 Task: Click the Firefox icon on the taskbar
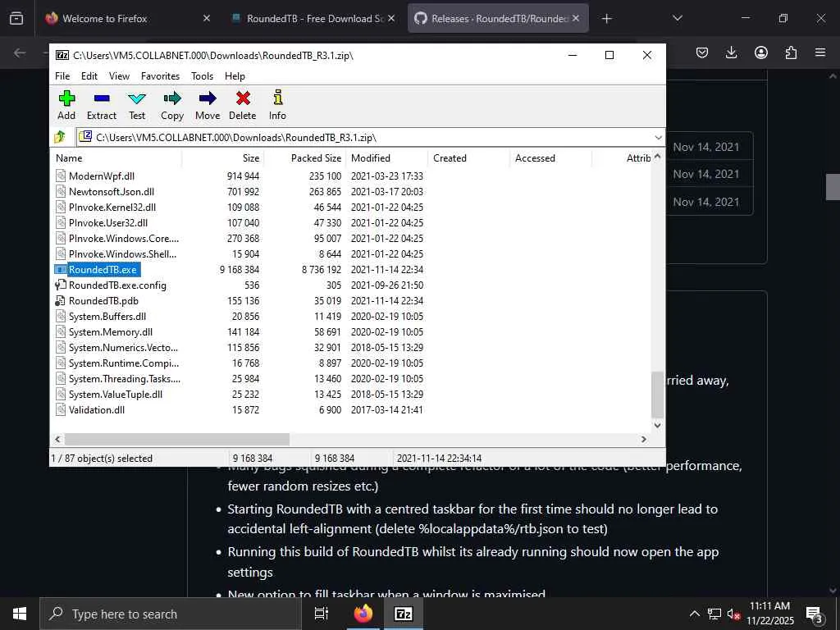point(363,614)
